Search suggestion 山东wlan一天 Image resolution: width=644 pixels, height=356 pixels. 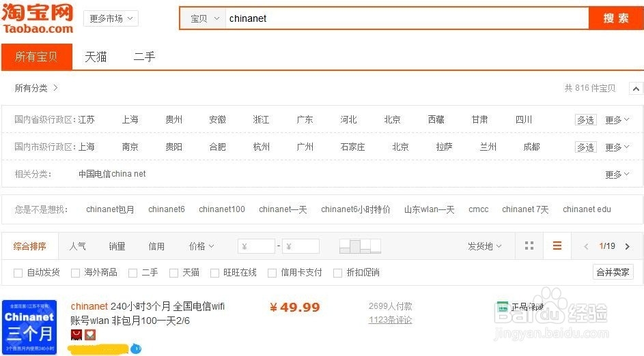coord(429,209)
